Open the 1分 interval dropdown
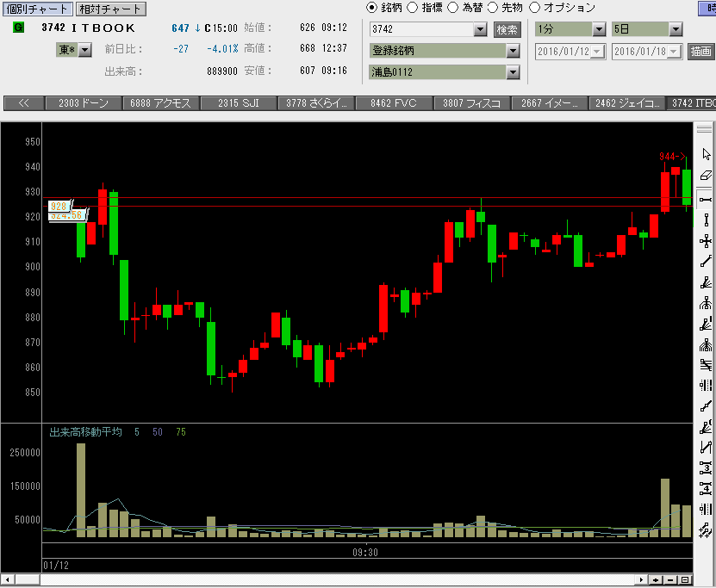Viewport: 716px width, 588px height. (x=599, y=29)
